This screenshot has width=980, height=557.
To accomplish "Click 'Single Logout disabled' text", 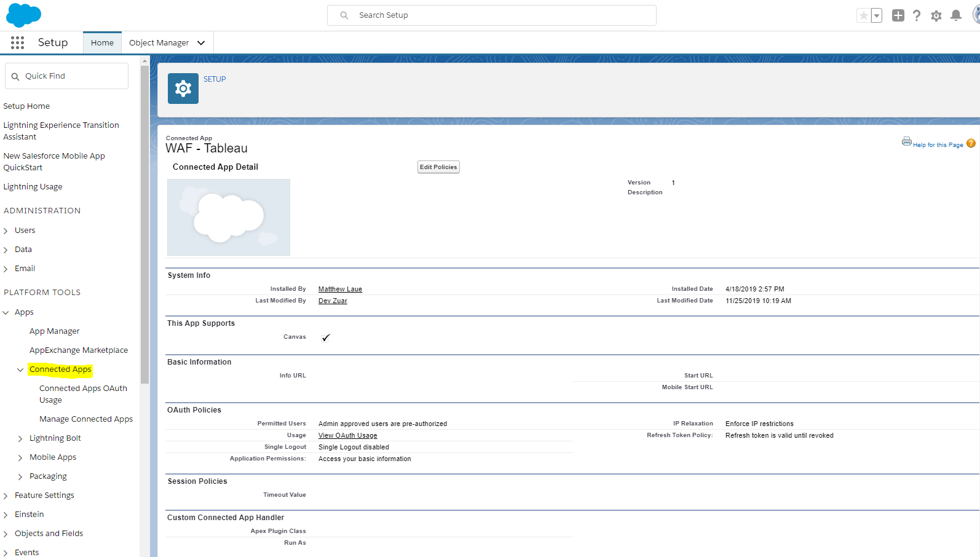I will coord(354,447).
